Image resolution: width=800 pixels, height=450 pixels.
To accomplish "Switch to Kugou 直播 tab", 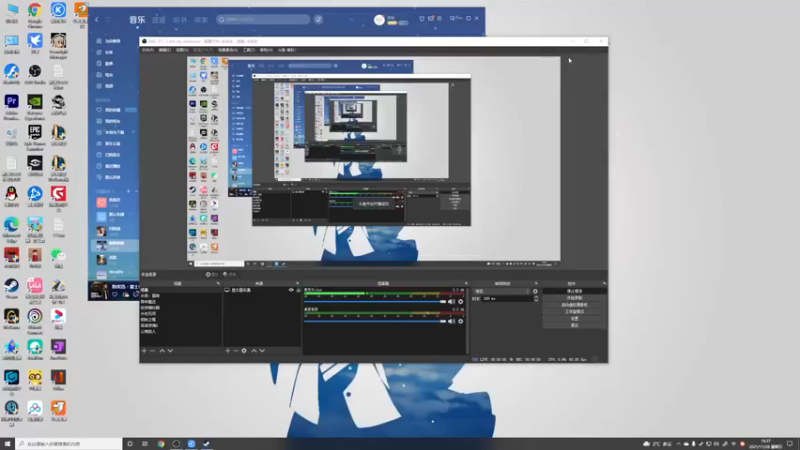I will (x=159, y=20).
